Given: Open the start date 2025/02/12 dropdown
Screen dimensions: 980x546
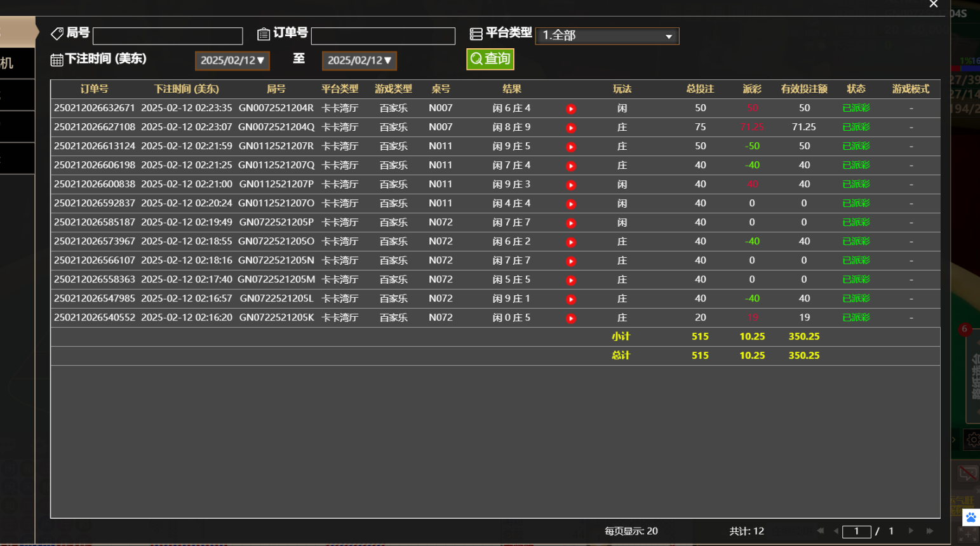Looking at the screenshot, I should point(232,60).
